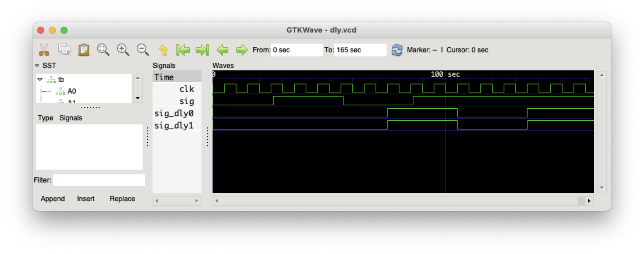The width and height of the screenshot is (644, 254).
Task: Click the SST pane divider handle dots
Action: pyautogui.click(x=90, y=108)
